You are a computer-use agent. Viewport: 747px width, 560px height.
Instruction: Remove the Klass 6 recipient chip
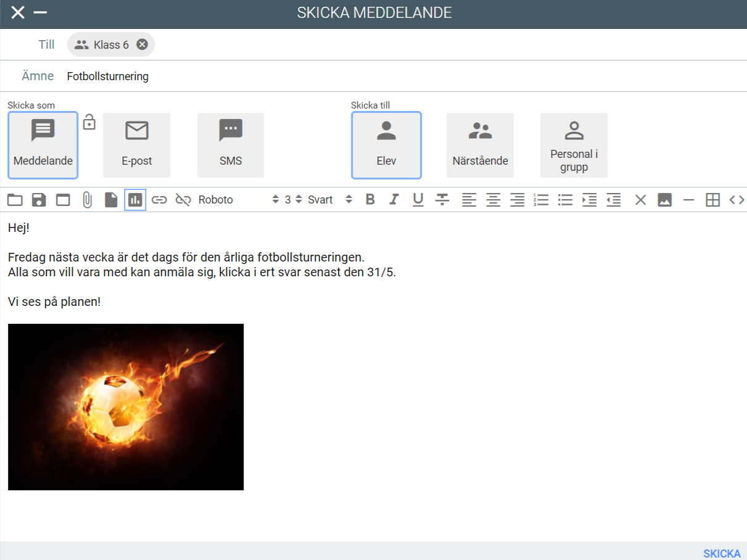click(x=142, y=44)
